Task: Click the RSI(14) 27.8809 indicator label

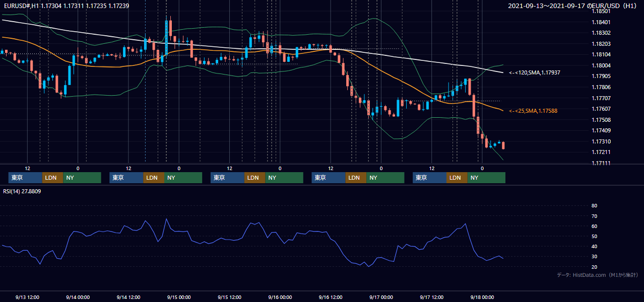Action: point(22,191)
